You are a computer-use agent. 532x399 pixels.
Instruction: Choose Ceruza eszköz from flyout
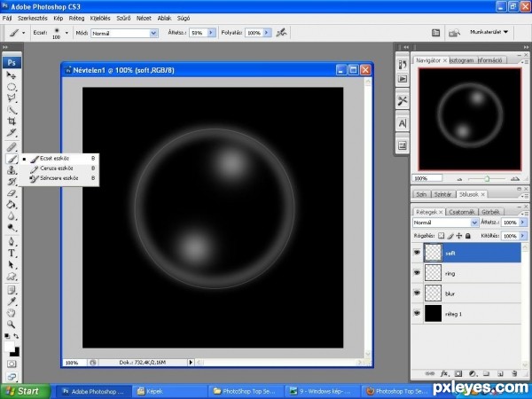(59, 168)
